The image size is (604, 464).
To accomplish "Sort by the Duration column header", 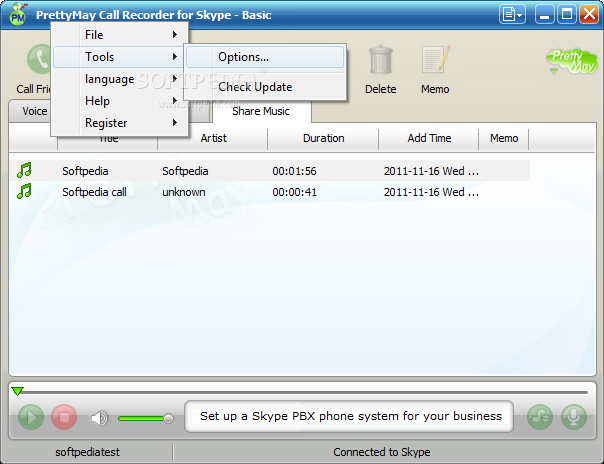I will pos(324,138).
